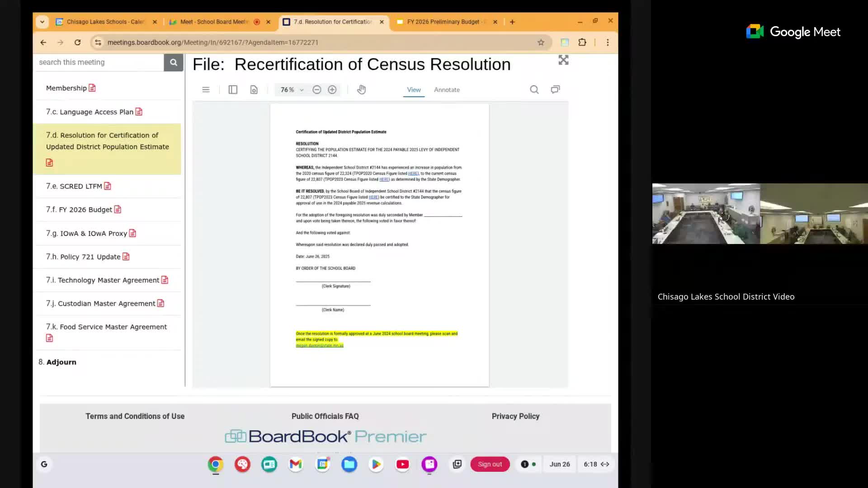Open Chrome three-dot menu

pyautogui.click(x=608, y=42)
